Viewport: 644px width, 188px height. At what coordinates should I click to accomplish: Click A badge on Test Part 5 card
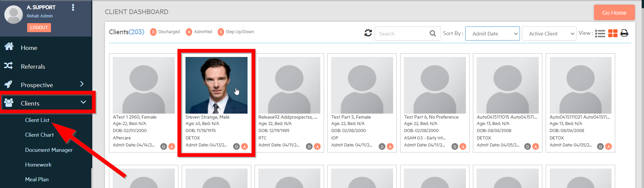pyautogui.click(x=390, y=146)
